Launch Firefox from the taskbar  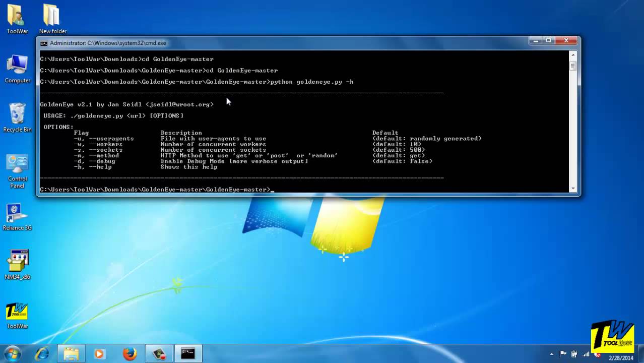point(130,354)
